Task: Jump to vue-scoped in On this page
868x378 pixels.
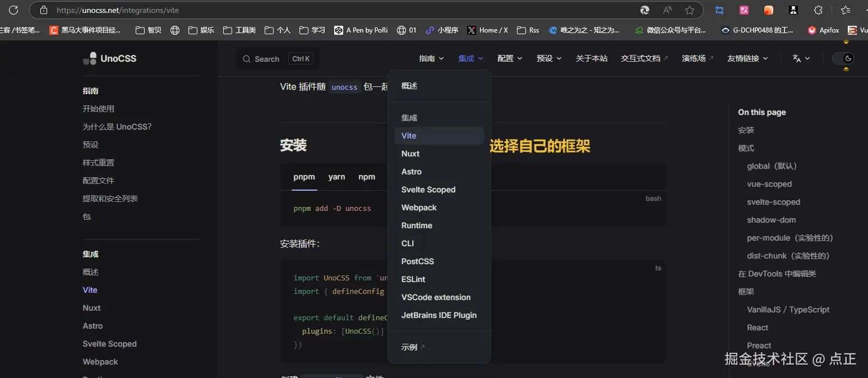Action: [769, 184]
